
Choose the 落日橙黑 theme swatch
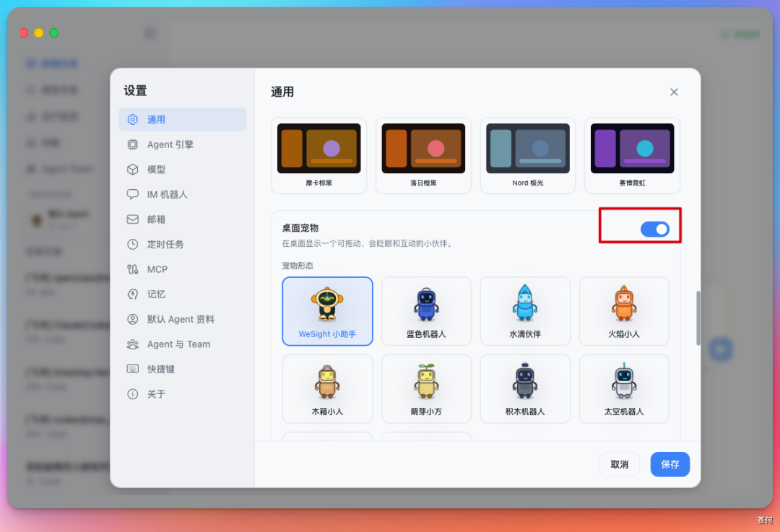[423, 156]
